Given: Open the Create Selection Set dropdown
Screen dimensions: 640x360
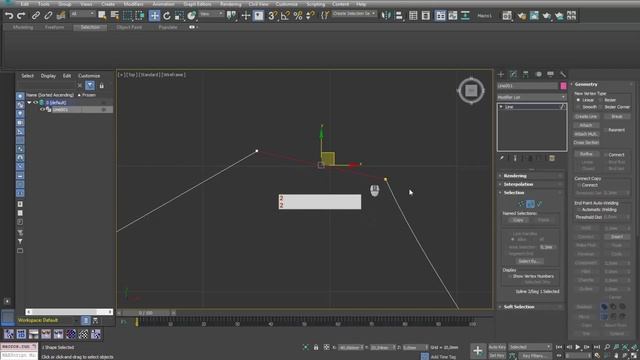Looking at the screenshot, I should click(354, 13).
